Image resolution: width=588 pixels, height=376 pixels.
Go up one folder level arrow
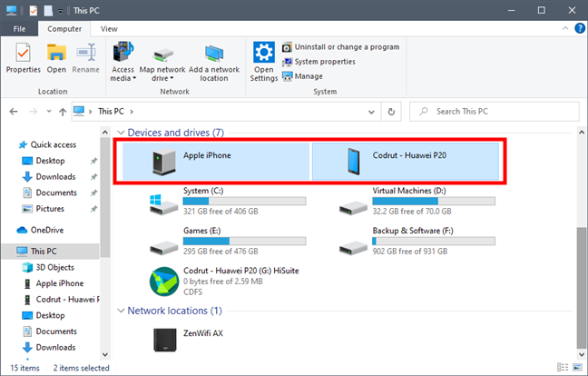click(60, 111)
